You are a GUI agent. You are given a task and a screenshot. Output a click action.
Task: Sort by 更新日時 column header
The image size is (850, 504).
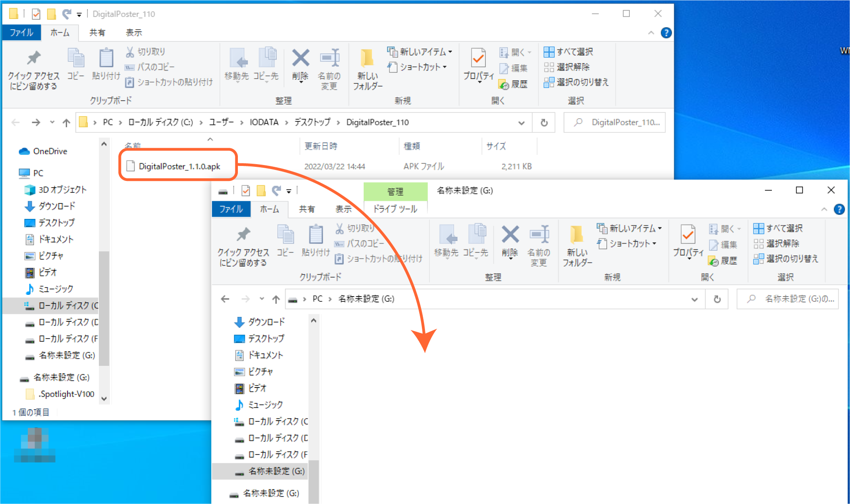(321, 146)
